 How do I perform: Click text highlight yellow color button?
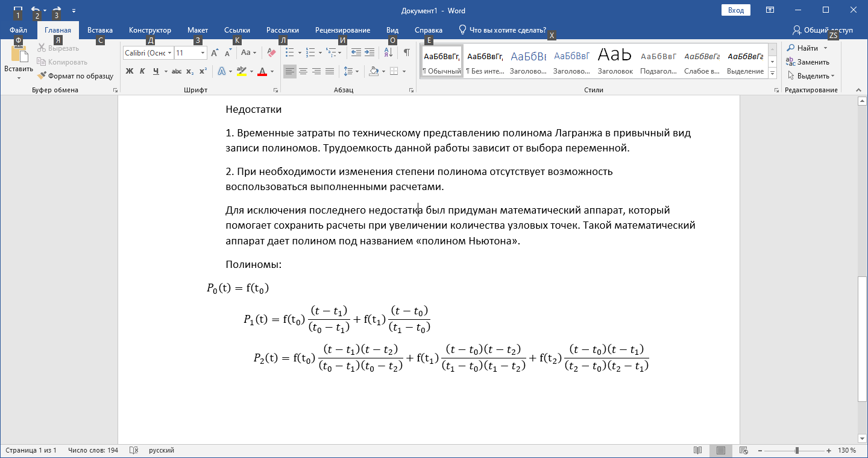tap(242, 71)
